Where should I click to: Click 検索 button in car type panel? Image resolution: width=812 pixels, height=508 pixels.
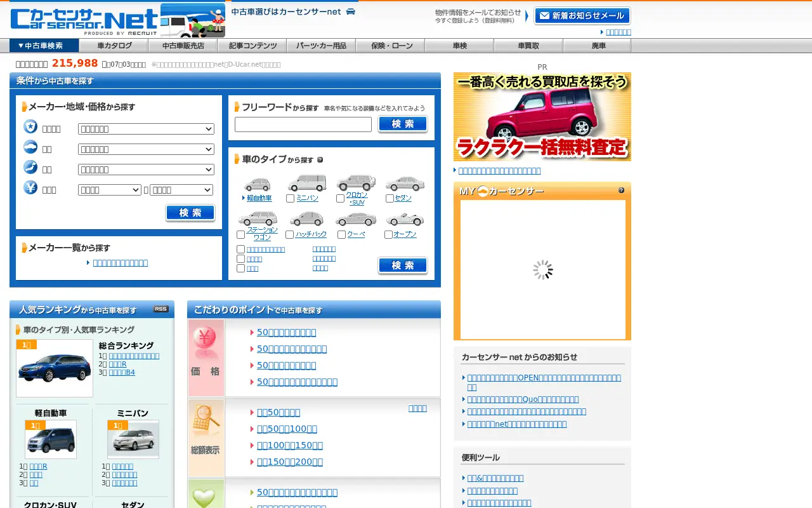pyautogui.click(x=403, y=265)
